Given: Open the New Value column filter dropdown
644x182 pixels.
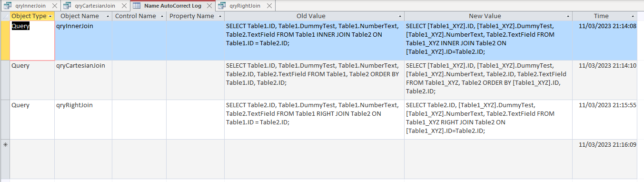Looking at the screenshot, I should click(568, 16).
